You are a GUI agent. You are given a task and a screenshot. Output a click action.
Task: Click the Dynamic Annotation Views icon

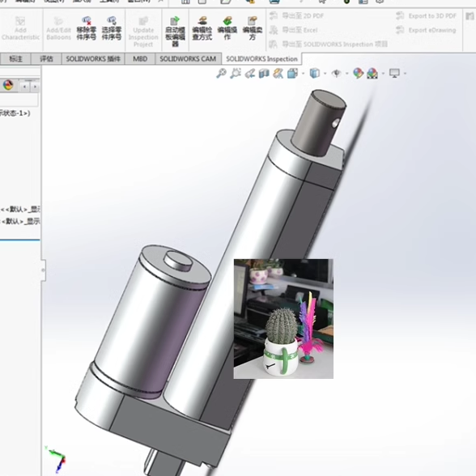[278, 73]
